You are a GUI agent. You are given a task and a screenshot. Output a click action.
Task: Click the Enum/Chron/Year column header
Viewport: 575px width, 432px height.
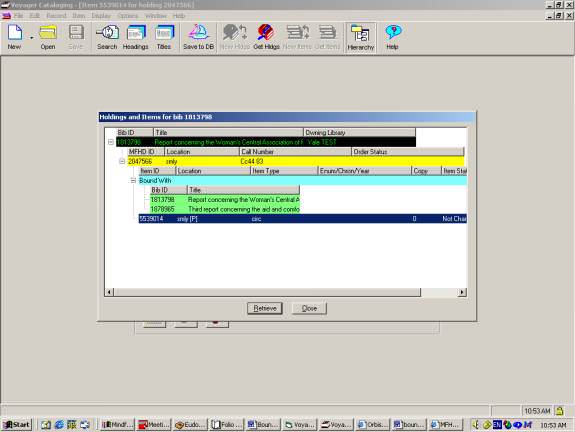[365, 171]
